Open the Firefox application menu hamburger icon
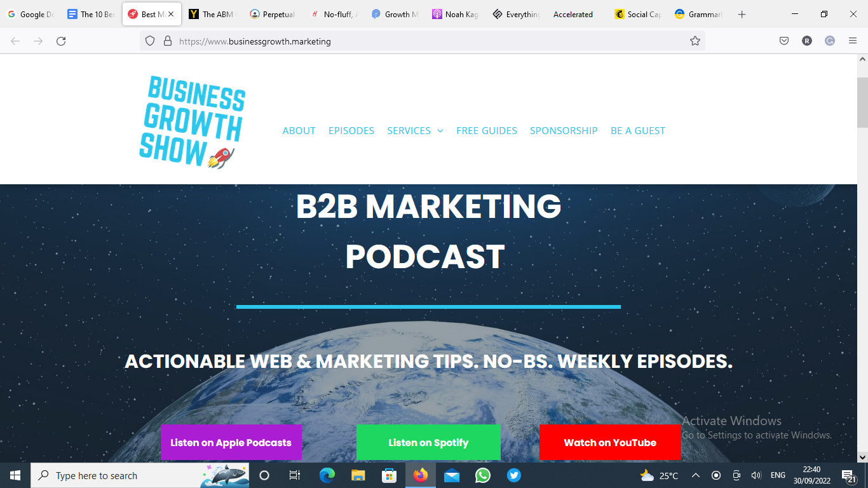 853,41
